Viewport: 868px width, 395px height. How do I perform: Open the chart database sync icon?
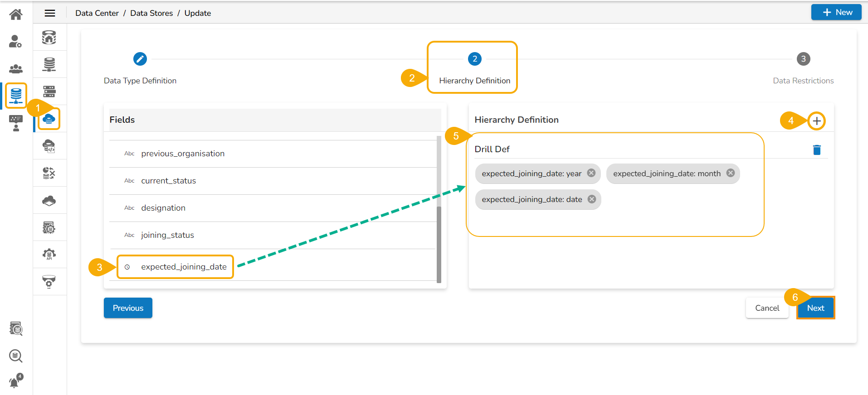[x=49, y=173]
